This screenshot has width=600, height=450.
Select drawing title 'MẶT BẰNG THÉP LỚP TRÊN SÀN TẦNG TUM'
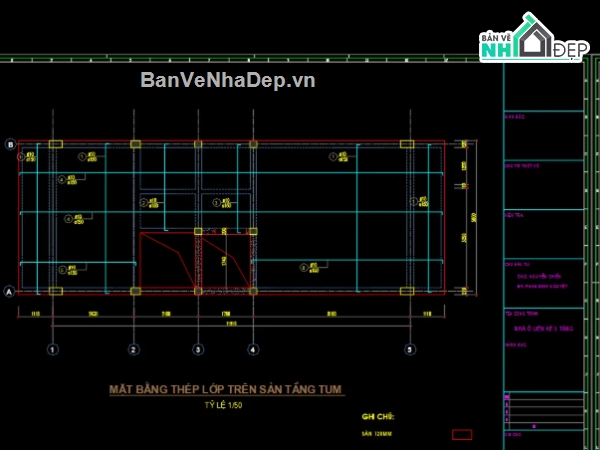click(227, 389)
